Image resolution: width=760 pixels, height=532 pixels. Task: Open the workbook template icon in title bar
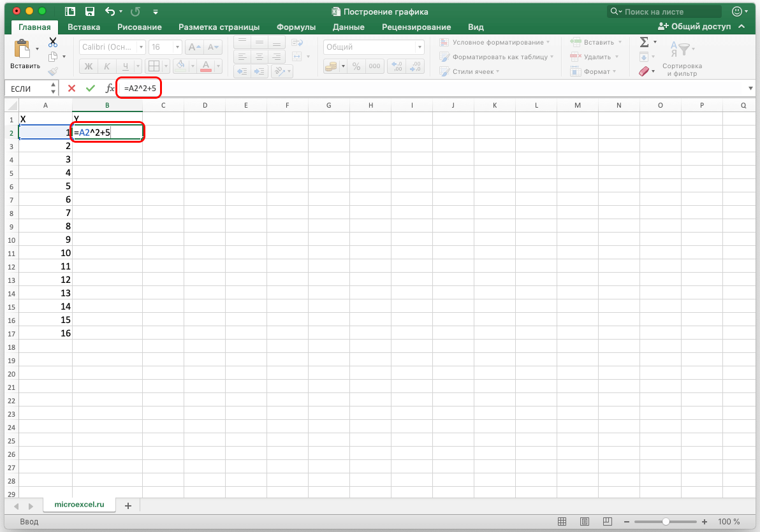click(x=70, y=11)
